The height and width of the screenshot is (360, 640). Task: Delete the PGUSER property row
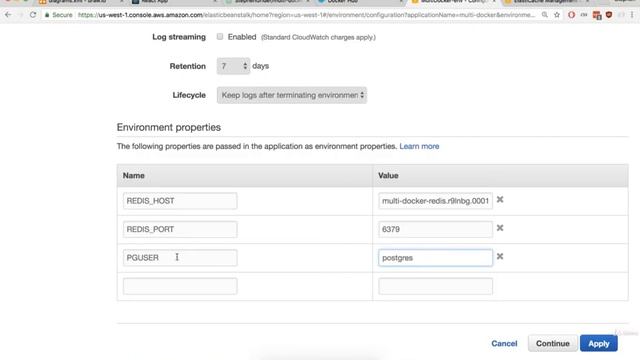tap(500, 256)
